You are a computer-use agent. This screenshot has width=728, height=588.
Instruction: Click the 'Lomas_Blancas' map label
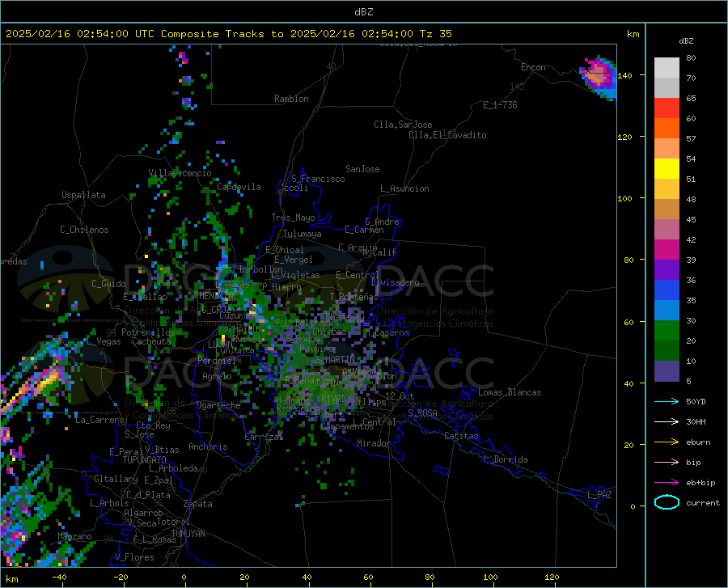tap(510, 392)
